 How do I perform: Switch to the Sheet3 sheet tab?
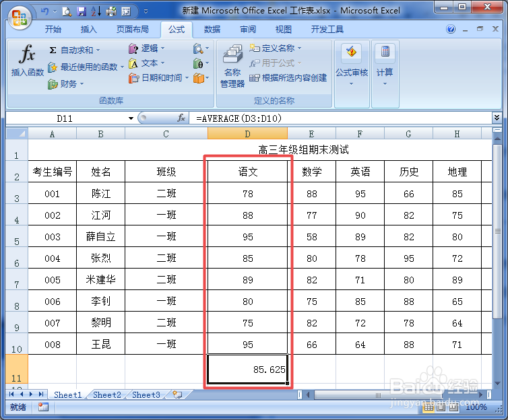pyautogui.click(x=146, y=395)
